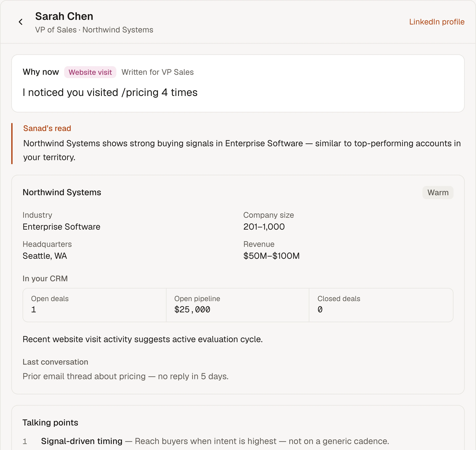Click the Open pipeline $25,000 cell
This screenshot has height=450, width=476.
(x=238, y=305)
